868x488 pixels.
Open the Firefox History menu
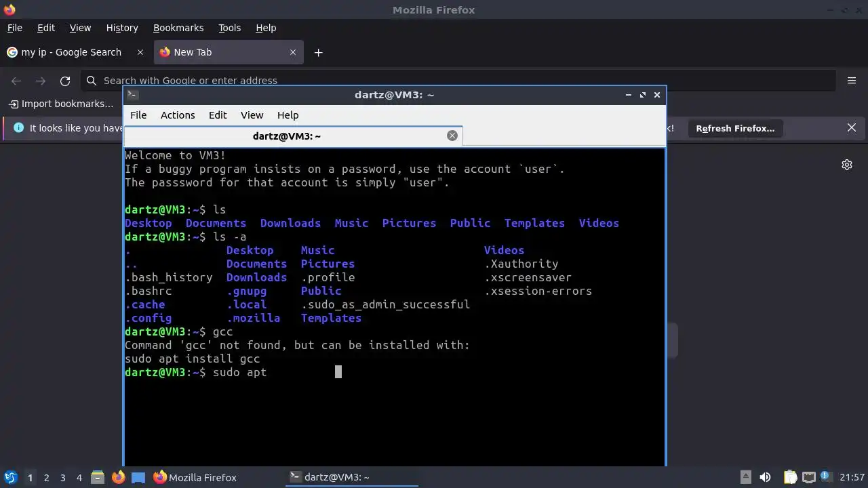click(122, 28)
